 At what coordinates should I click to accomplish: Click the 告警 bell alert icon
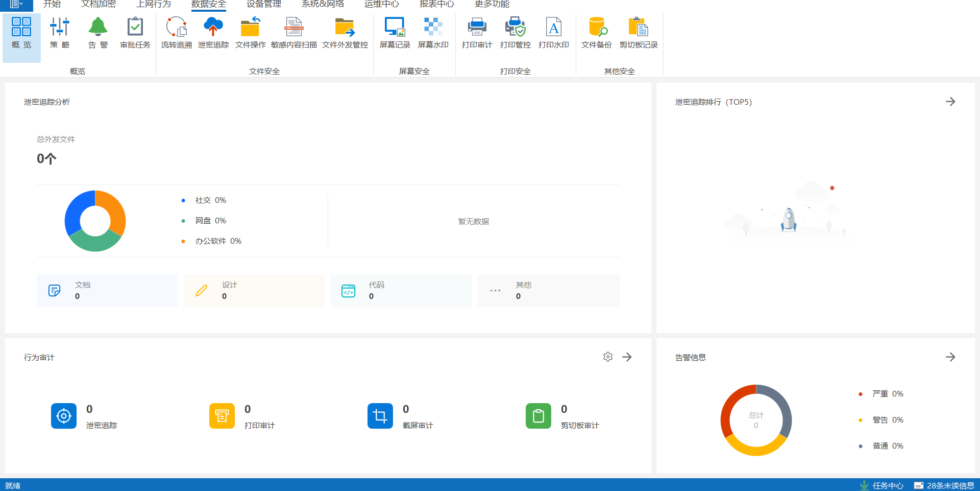[x=97, y=27]
